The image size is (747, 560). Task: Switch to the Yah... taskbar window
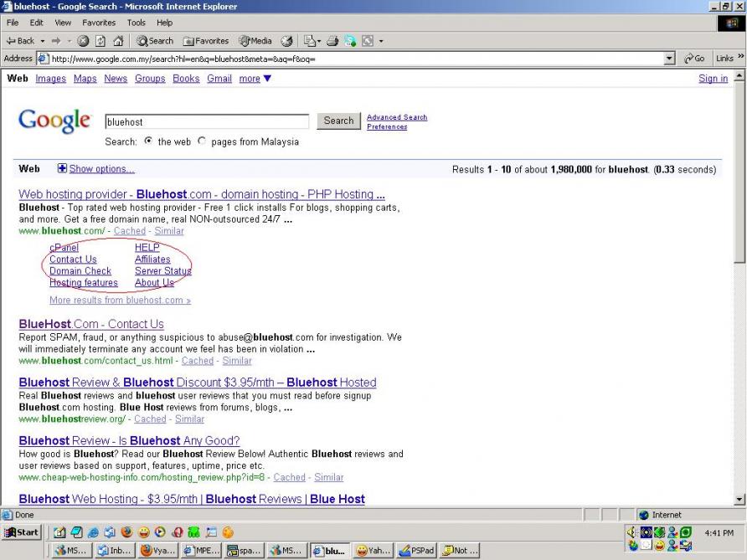pos(373,551)
